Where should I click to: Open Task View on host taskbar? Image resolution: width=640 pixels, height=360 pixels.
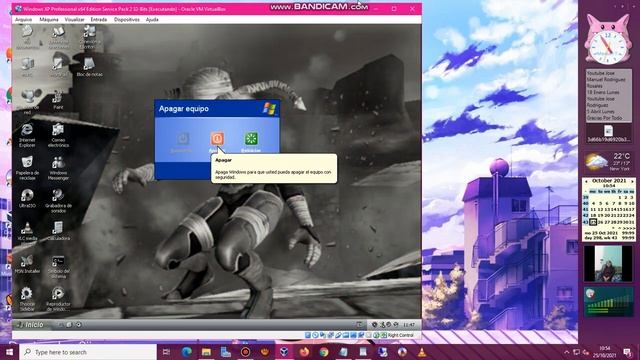[x=166, y=352]
